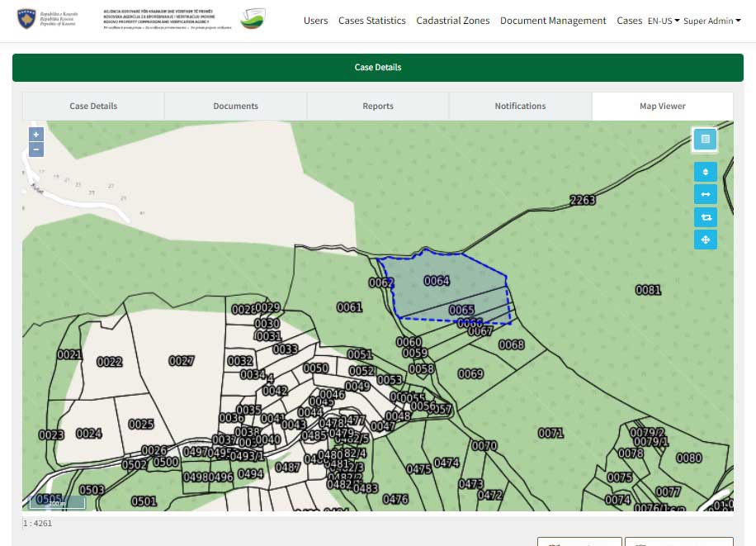Zoom out of the map

click(36, 150)
